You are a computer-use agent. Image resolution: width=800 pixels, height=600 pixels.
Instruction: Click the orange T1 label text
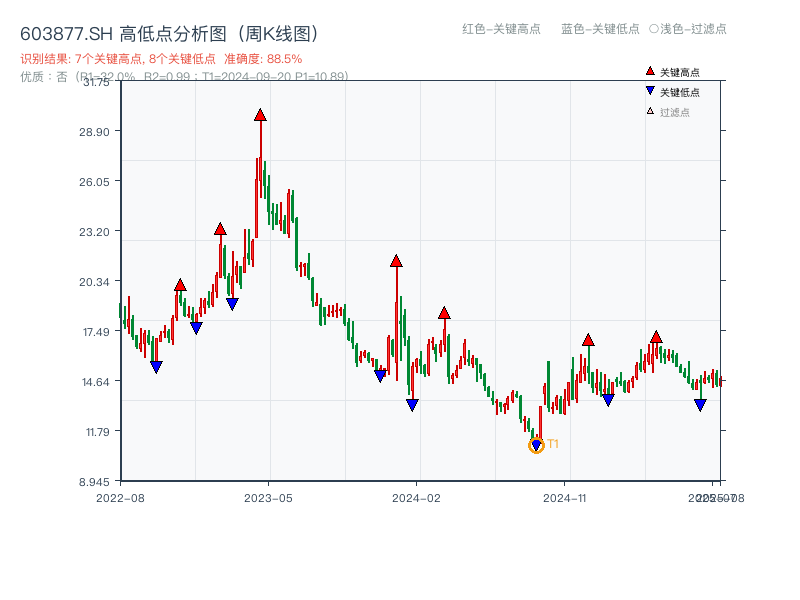[x=553, y=444]
